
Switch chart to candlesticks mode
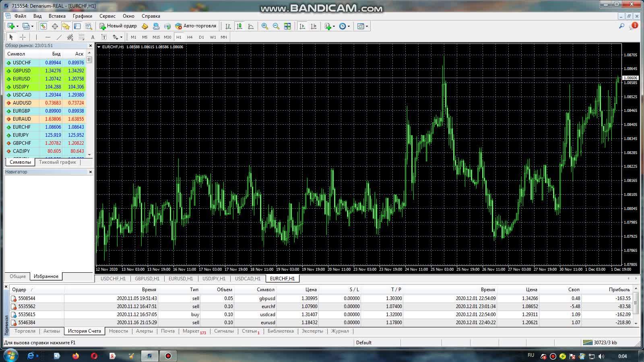pos(239,26)
